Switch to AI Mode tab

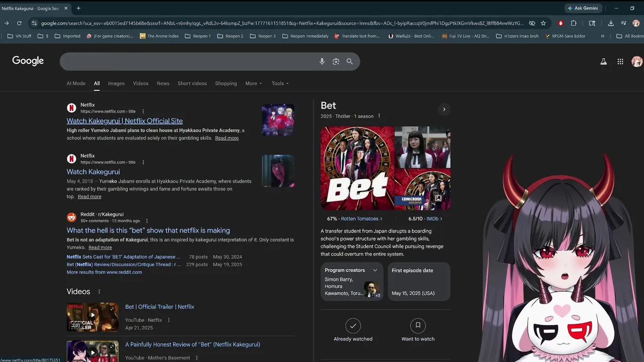coord(76,83)
